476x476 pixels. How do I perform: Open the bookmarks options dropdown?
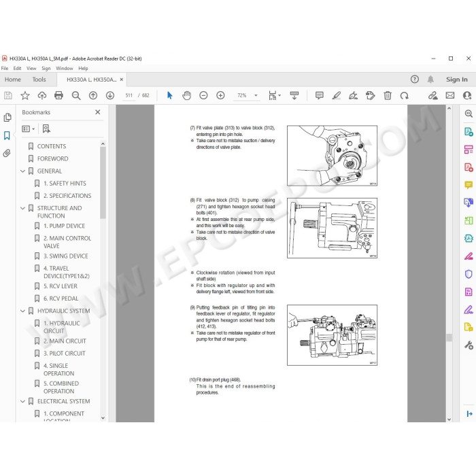click(x=29, y=129)
